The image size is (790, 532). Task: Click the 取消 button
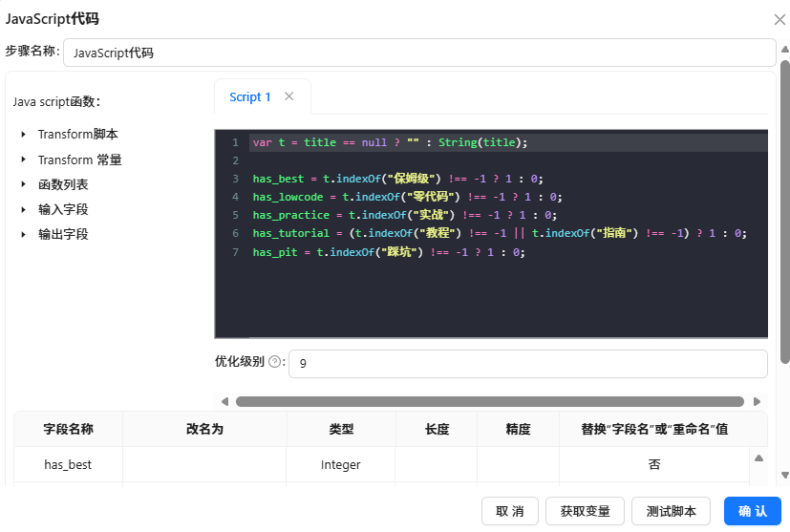coord(510,511)
